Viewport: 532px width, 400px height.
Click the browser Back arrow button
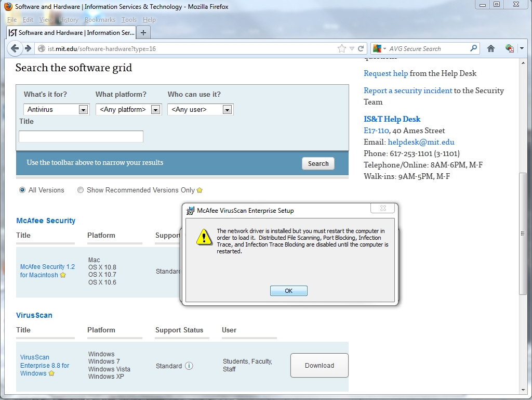[x=15, y=48]
